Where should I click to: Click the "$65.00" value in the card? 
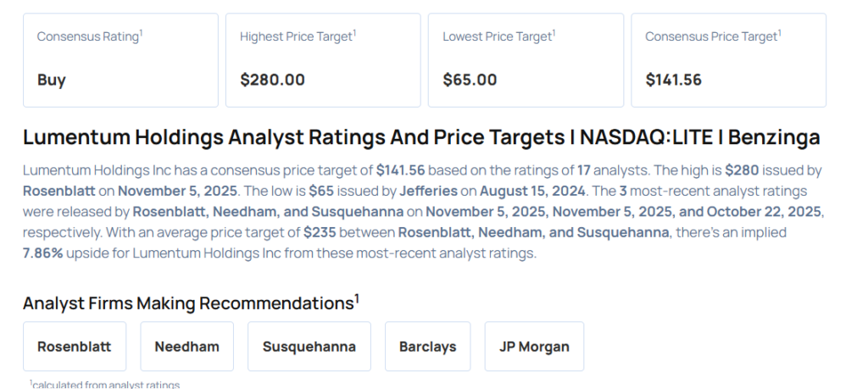click(x=470, y=81)
